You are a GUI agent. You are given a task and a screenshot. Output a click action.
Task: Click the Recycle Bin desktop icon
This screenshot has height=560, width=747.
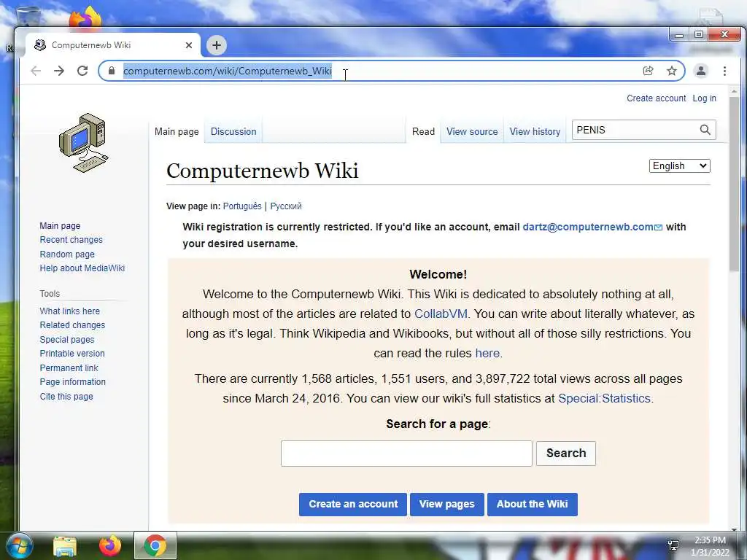click(28, 16)
